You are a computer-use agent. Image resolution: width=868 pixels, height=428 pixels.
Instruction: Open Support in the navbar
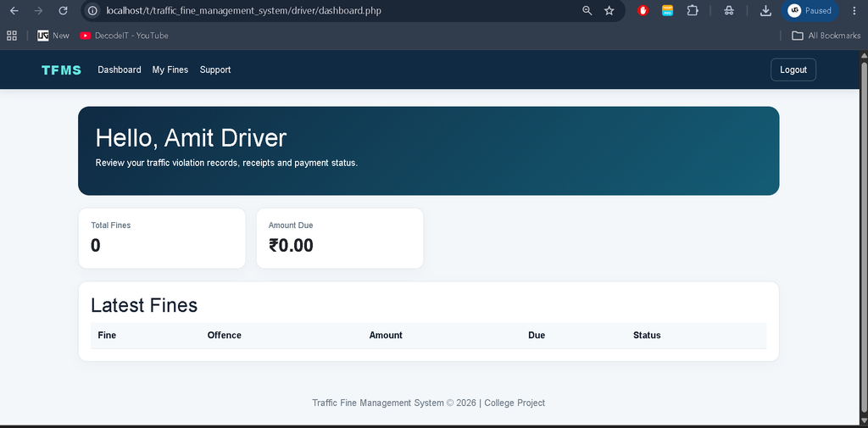pyautogui.click(x=215, y=69)
